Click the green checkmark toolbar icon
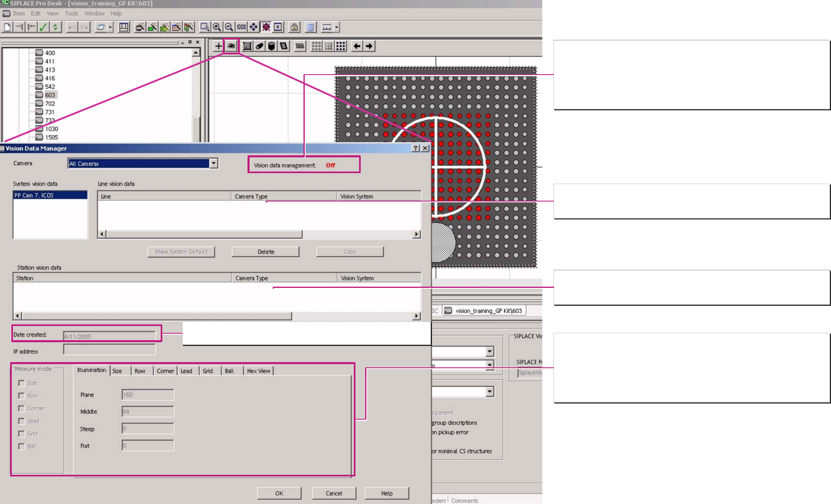This screenshot has width=831, height=504. [43, 27]
